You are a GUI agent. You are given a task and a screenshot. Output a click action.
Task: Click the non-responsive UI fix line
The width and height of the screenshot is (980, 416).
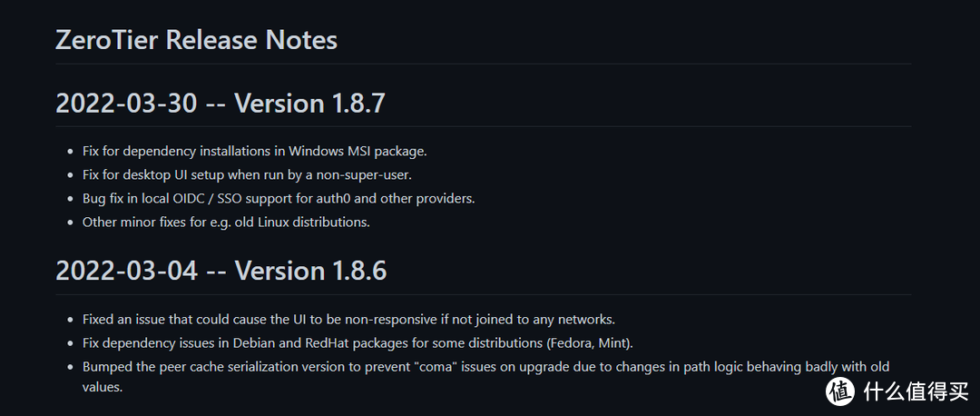pos(348,320)
